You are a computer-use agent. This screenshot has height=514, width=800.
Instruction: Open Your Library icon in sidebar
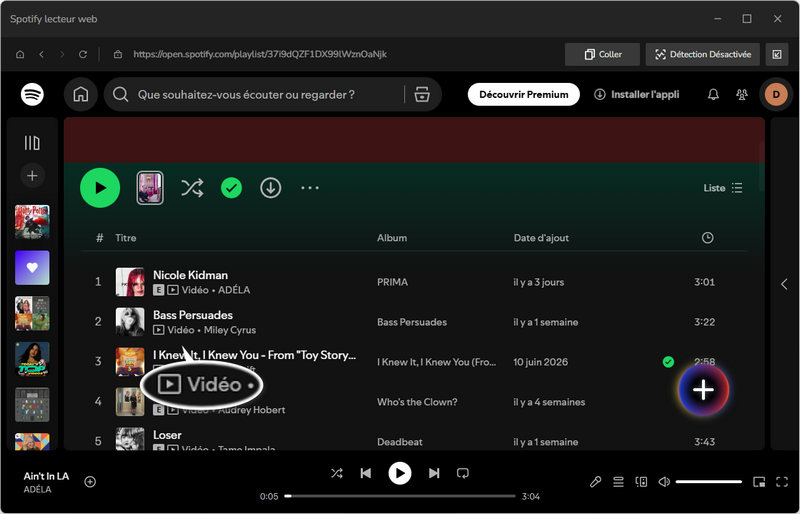coord(32,143)
